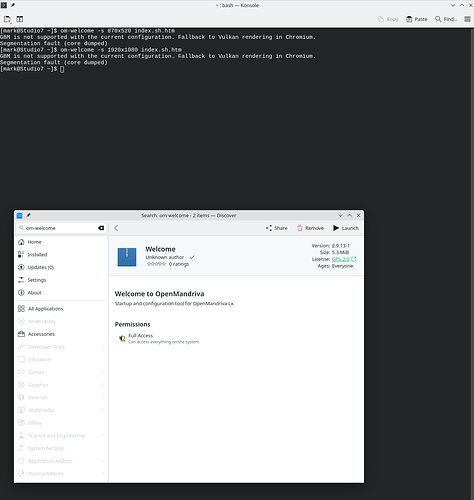This screenshot has width=474, height=500.
Task: Click 'Full Access' permission text
Action: 141,336
